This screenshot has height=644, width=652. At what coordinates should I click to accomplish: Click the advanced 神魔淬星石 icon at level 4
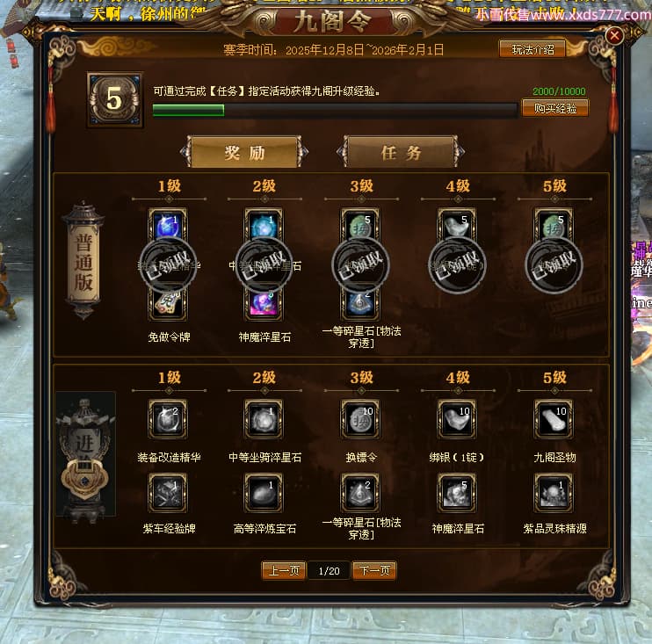pyautogui.click(x=457, y=493)
